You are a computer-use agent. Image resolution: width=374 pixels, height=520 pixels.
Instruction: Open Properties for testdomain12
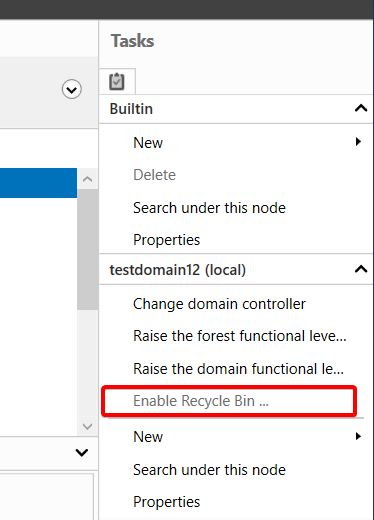pos(166,502)
